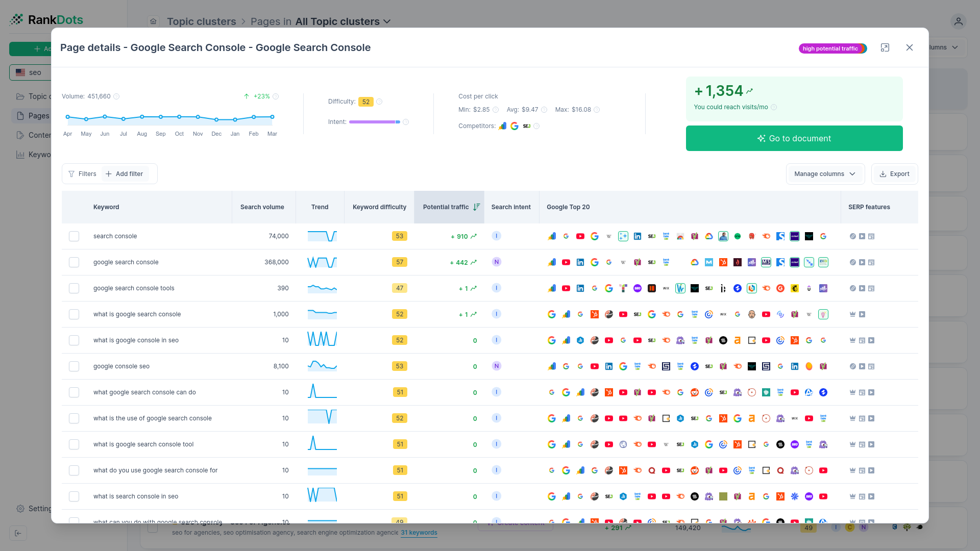Click Add filter button
Image resolution: width=980 pixels, height=551 pixels.
pyautogui.click(x=125, y=174)
